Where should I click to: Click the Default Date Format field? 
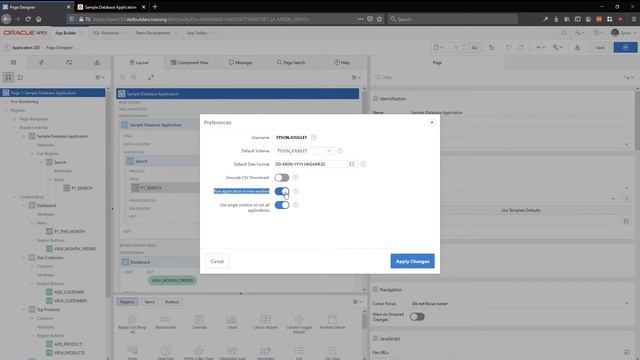click(x=310, y=164)
